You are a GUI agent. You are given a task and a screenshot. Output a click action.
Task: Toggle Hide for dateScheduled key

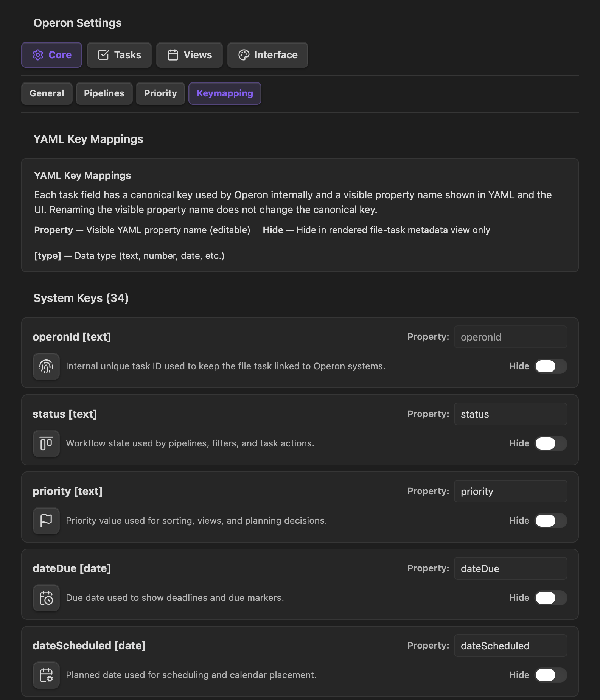tap(551, 675)
